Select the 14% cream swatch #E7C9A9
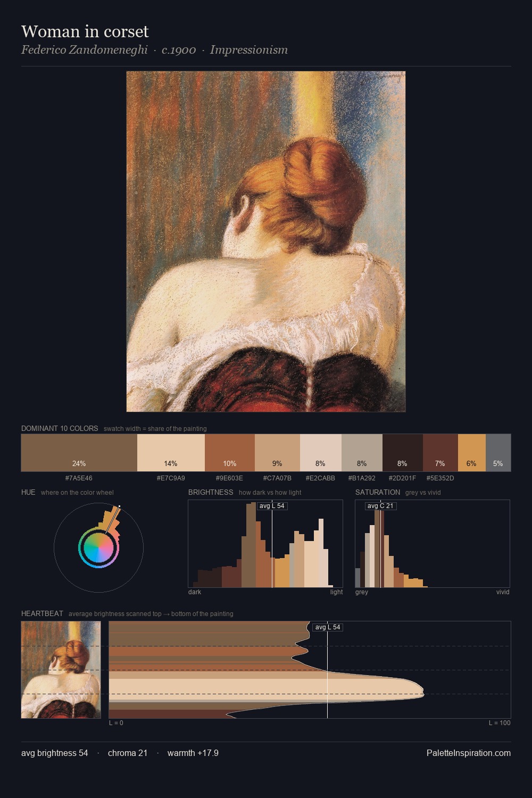Image resolution: width=532 pixels, height=798 pixels. click(171, 453)
